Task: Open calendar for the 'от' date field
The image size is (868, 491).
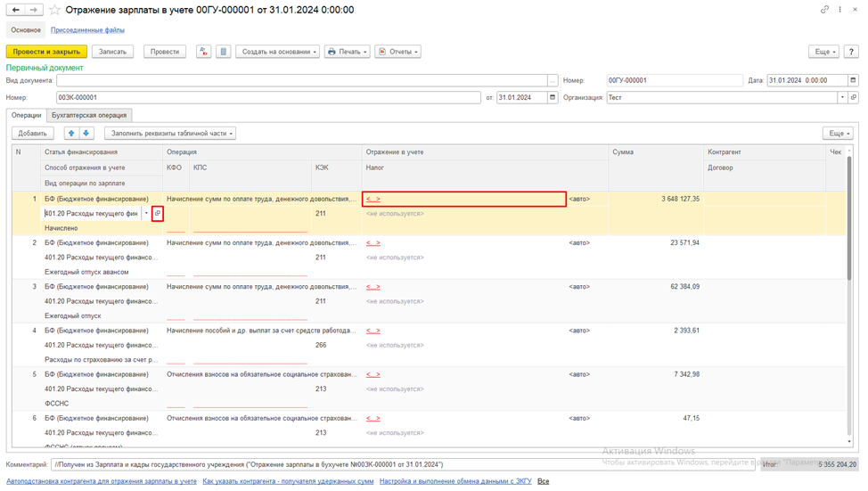Action: click(552, 97)
